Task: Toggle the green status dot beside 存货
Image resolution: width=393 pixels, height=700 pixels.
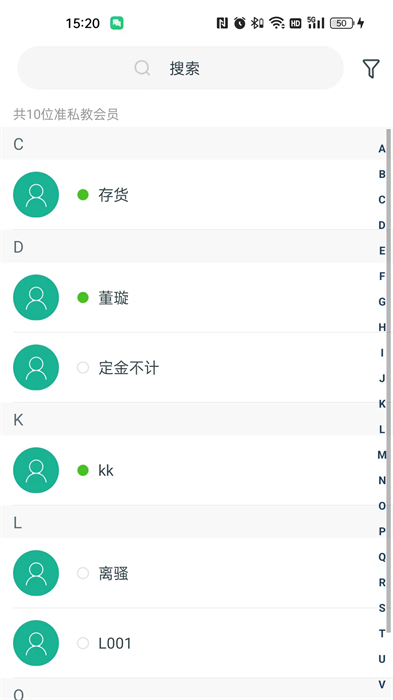Action: pyautogui.click(x=83, y=195)
